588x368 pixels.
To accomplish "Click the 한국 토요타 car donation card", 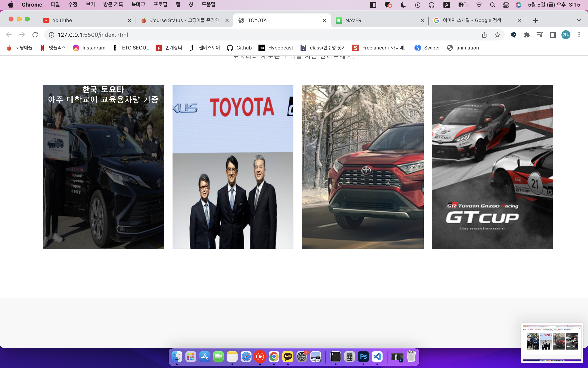I will (x=104, y=167).
